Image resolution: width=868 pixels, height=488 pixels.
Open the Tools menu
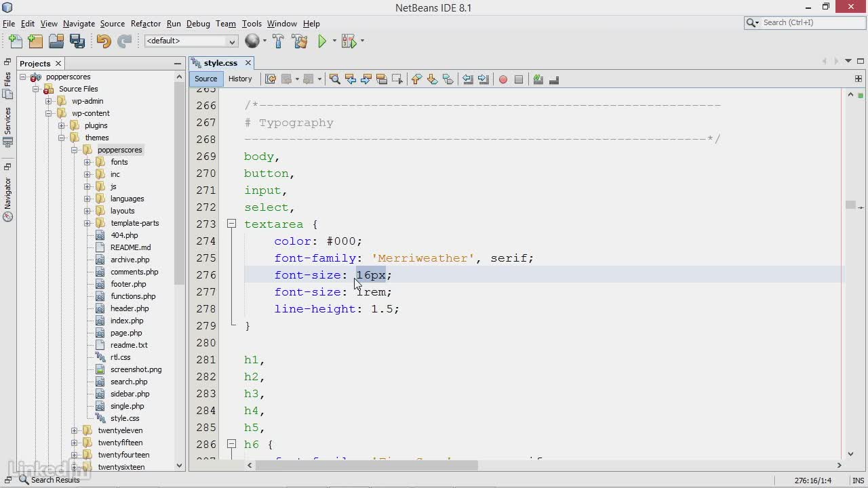click(x=252, y=23)
